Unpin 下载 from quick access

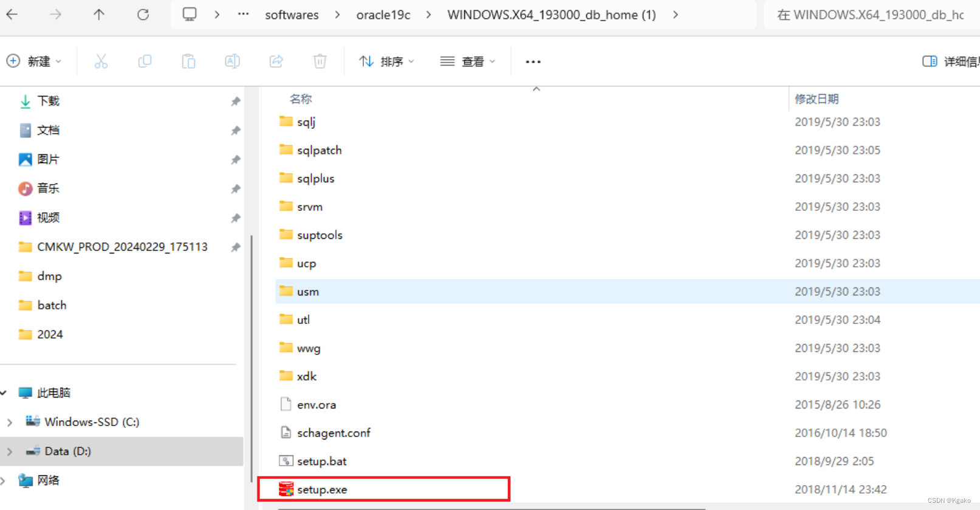(x=236, y=102)
